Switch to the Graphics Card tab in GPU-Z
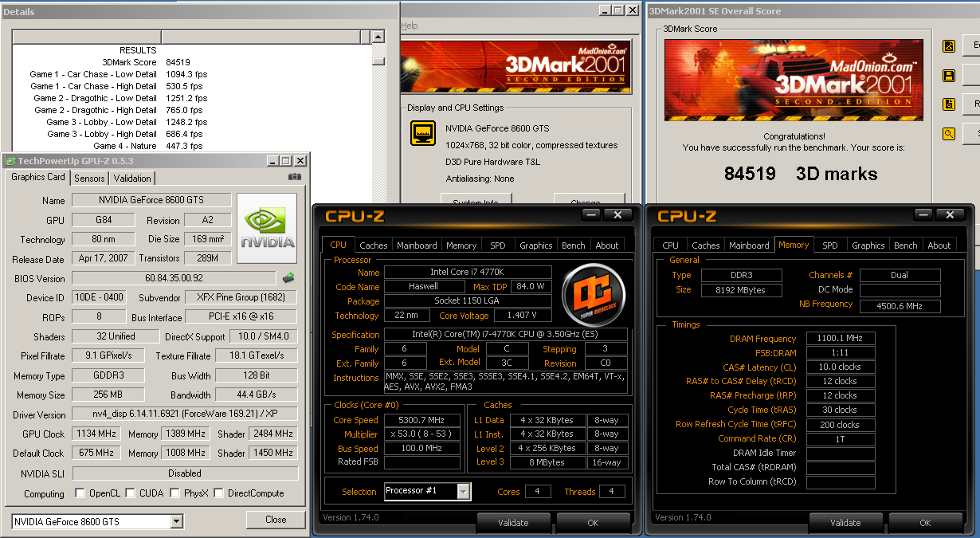Screen dimensions: 980x538 38,177
